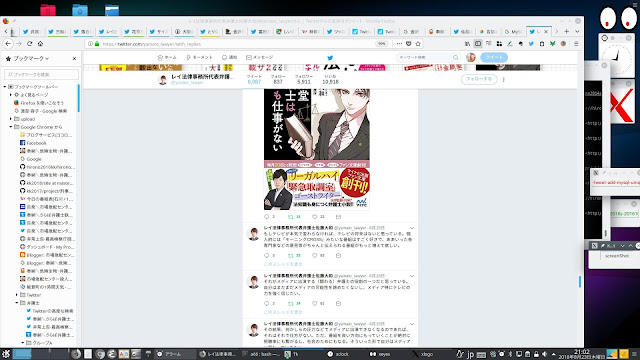Reply to the first text tweet
640x360 pixels.
(267, 256)
